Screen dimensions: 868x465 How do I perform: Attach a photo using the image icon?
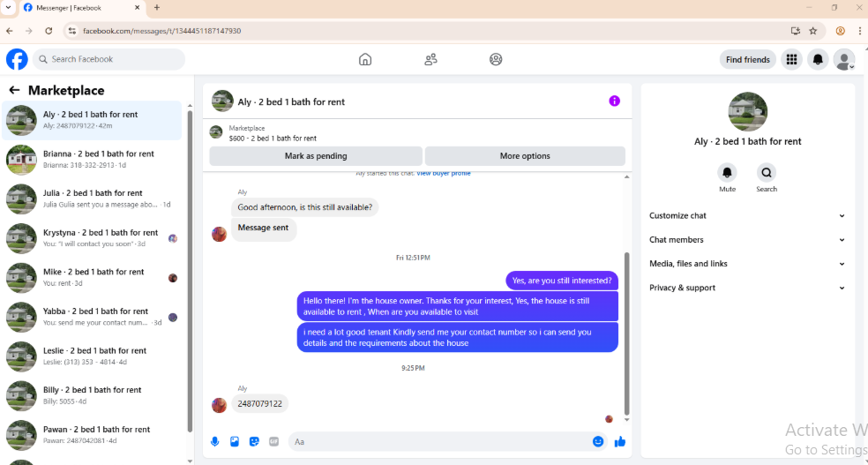235,442
